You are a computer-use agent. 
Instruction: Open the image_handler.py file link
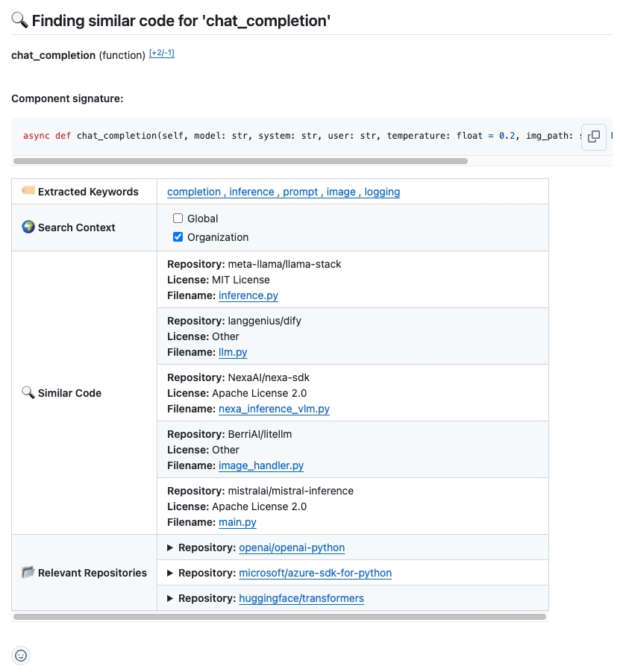tap(261, 465)
